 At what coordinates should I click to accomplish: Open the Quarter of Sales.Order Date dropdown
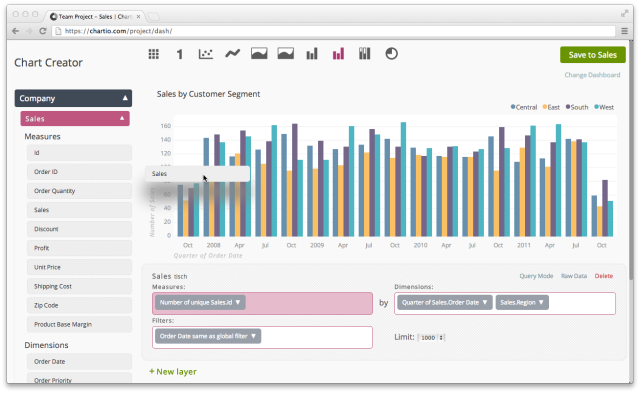pyautogui.click(x=445, y=303)
